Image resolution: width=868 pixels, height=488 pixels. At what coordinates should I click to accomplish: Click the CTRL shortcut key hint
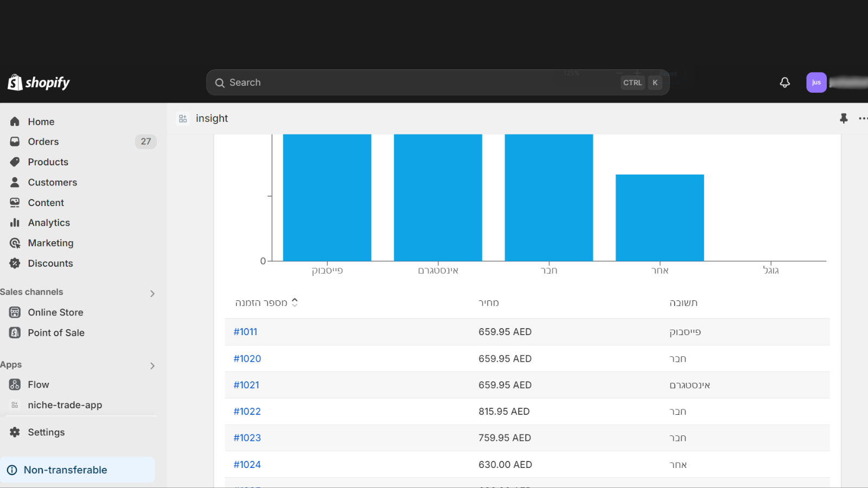tap(633, 82)
